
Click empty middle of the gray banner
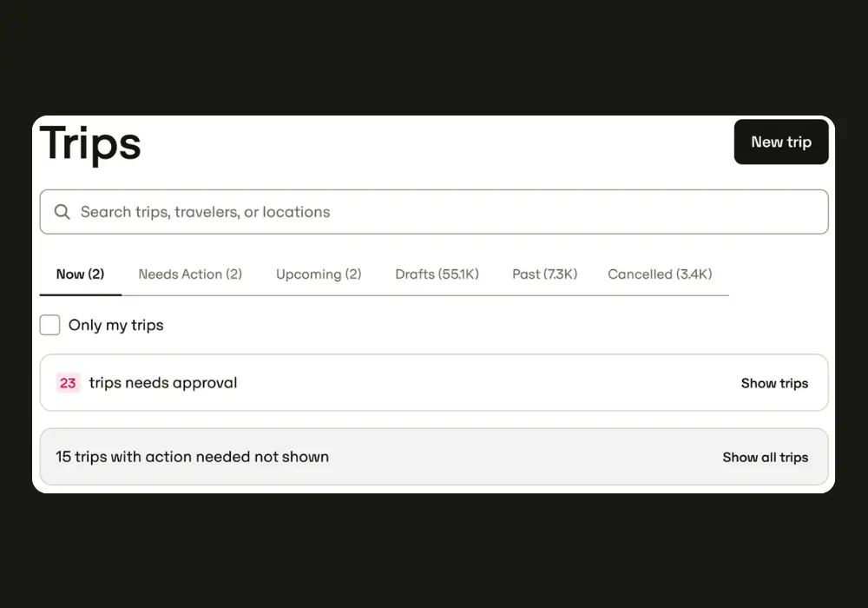tap(521, 457)
